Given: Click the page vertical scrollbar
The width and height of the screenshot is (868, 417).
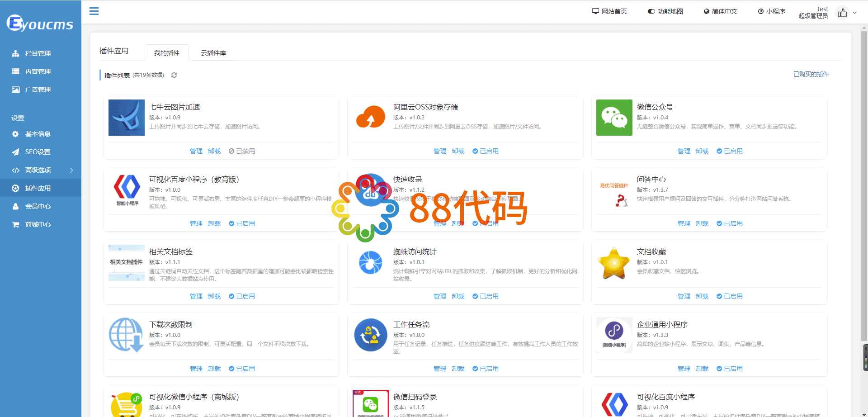Looking at the screenshot, I should 864,185.
